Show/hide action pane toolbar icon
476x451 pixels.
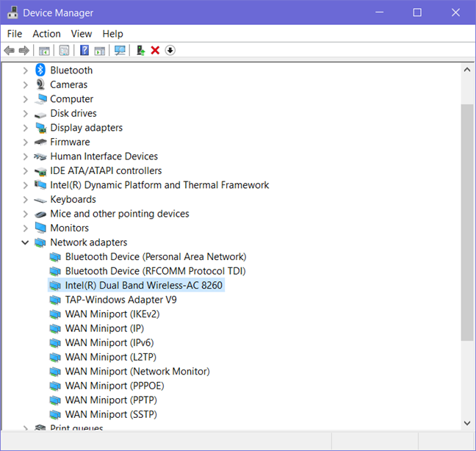[100, 51]
